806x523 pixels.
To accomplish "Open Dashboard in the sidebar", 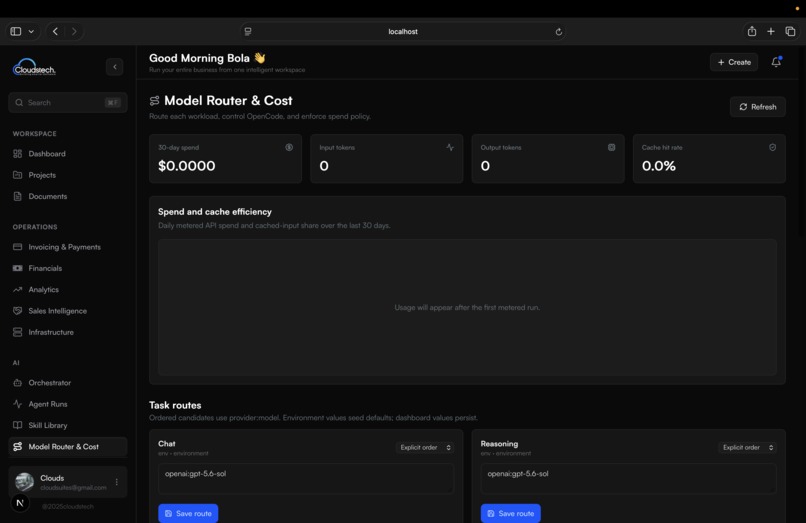I will (68, 154).
